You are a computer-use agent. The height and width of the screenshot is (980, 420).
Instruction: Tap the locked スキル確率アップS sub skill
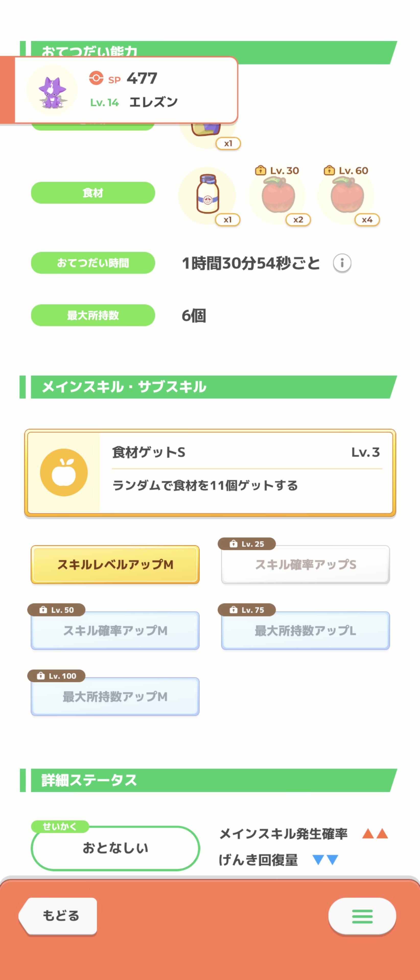point(305,565)
